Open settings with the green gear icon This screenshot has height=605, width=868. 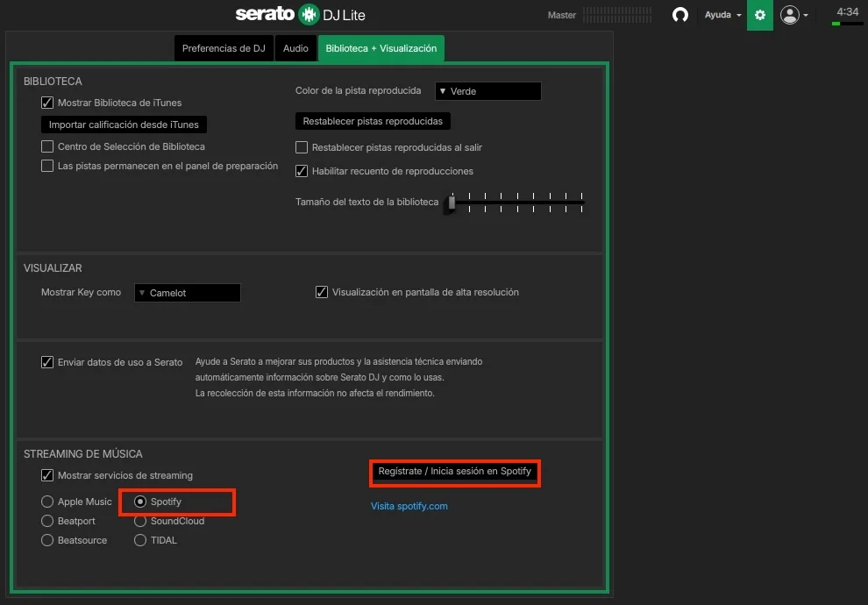[759, 15]
